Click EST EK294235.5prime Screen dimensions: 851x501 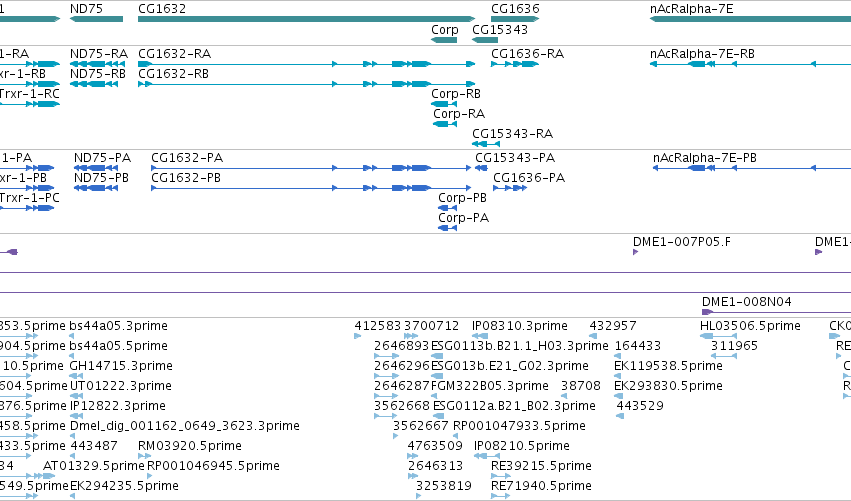[x=124, y=487]
